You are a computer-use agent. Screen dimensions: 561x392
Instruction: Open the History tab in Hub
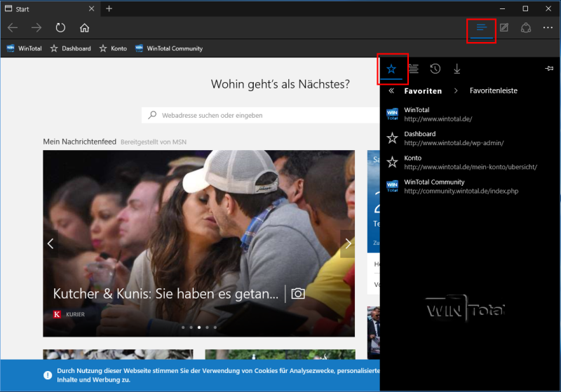435,69
